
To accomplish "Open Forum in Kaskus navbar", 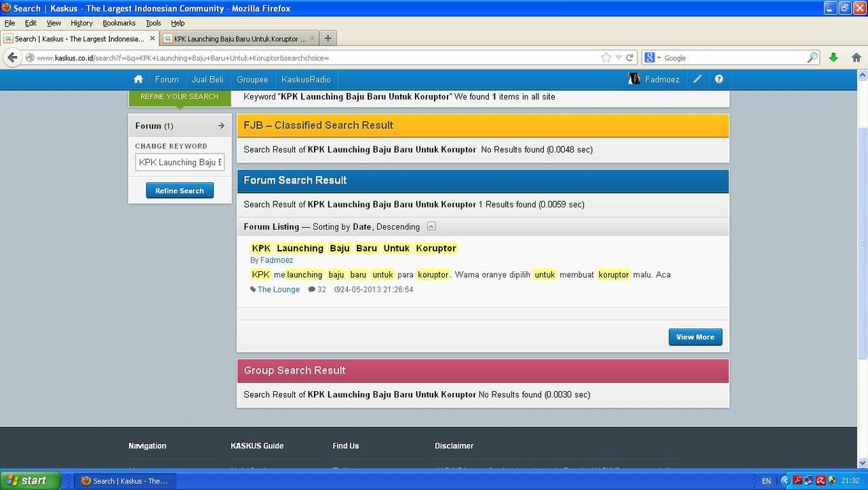I will pos(166,79).
